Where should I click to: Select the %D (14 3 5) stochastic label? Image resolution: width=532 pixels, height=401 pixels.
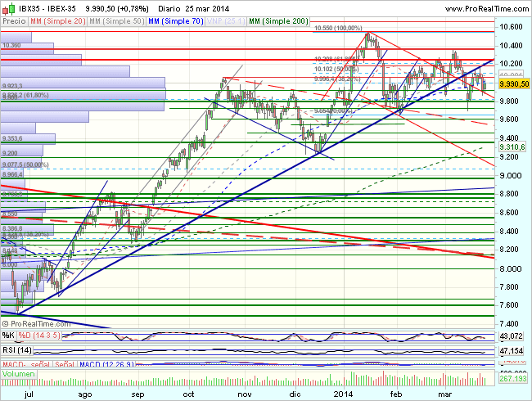tap(39, 336)
